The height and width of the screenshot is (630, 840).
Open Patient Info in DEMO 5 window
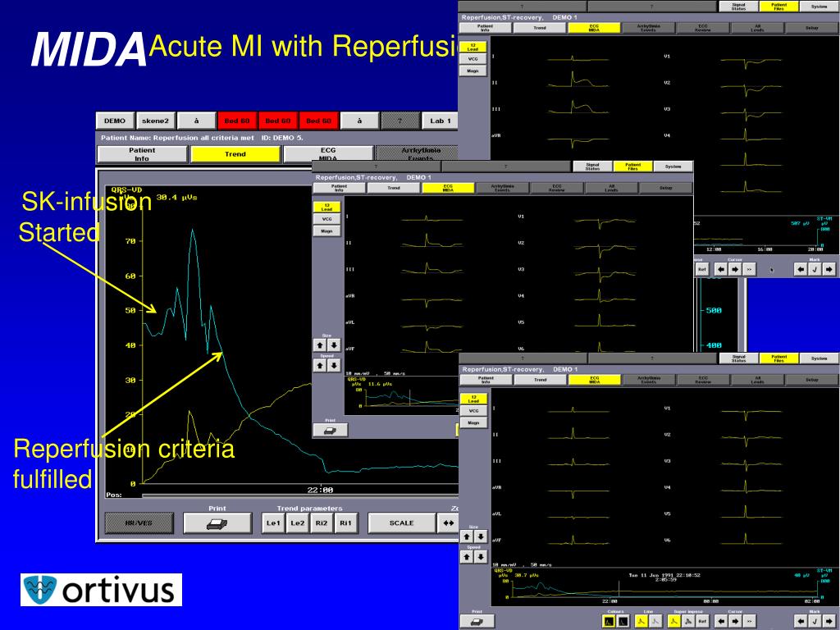tap(142, 153)
